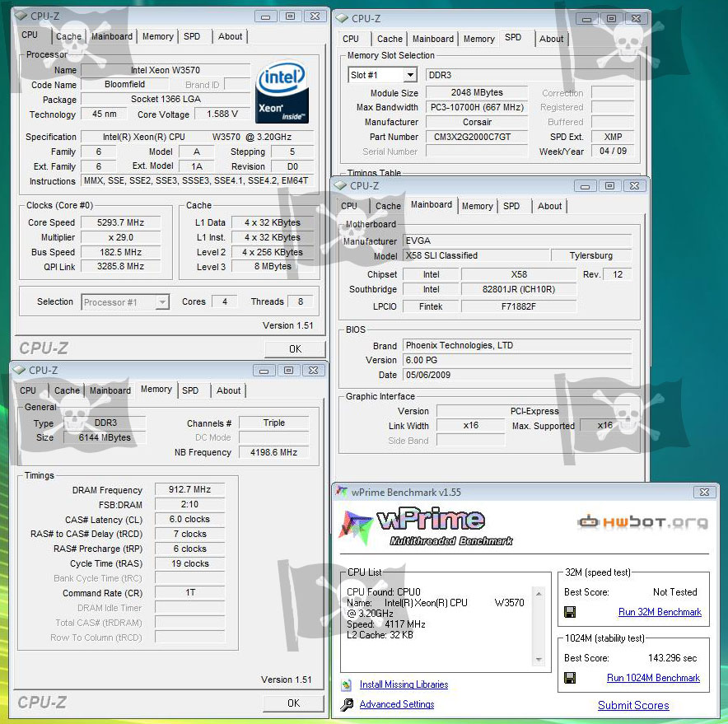Click the hwbot.org logo
This screenshot has width=728, height=724.
click(642, 522)
